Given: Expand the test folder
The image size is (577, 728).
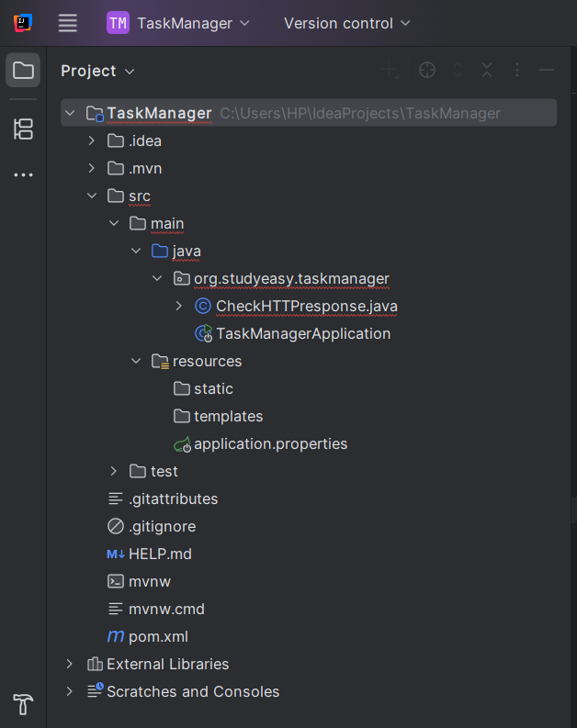Looking at the screenshot, I should pos(113,471).
